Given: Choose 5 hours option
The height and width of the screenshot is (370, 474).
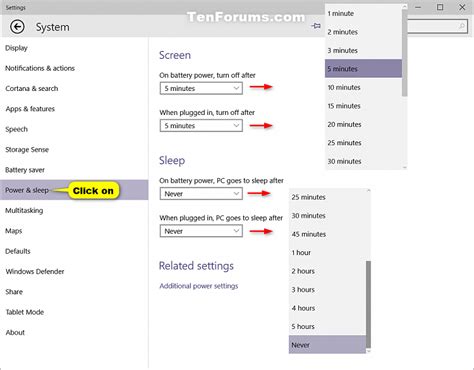Looking at the screenshot, I should [x=327, y=327].
